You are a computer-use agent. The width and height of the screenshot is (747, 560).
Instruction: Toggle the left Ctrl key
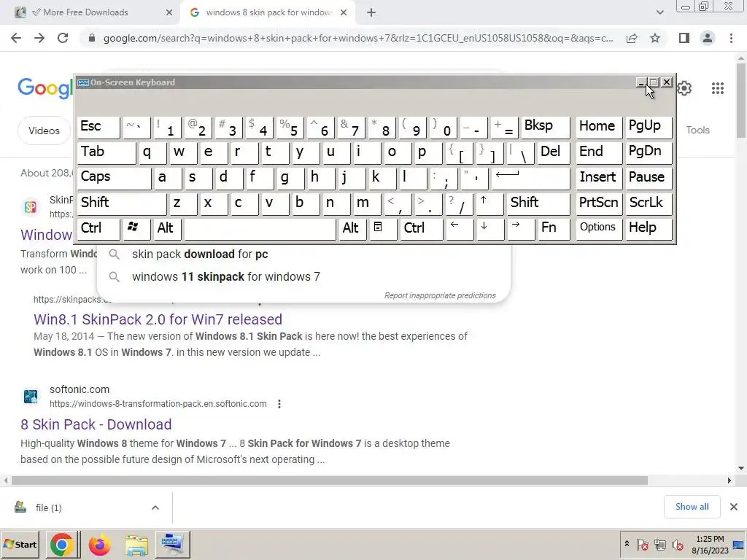point(98,229)
